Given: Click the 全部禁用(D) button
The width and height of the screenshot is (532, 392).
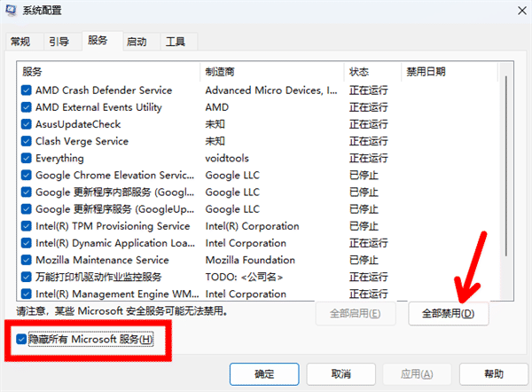Looking at the screenshot, I should pyautogui.click(x=448, y=313).
